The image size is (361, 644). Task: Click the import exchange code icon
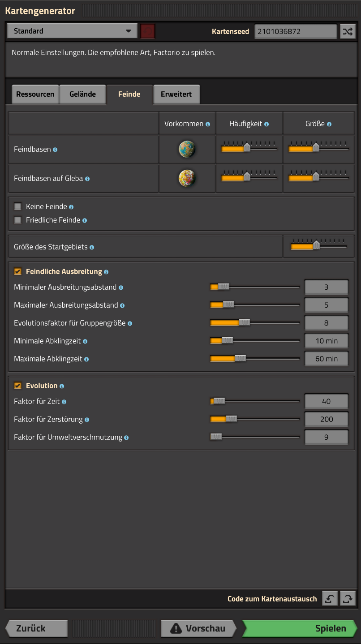330,599
